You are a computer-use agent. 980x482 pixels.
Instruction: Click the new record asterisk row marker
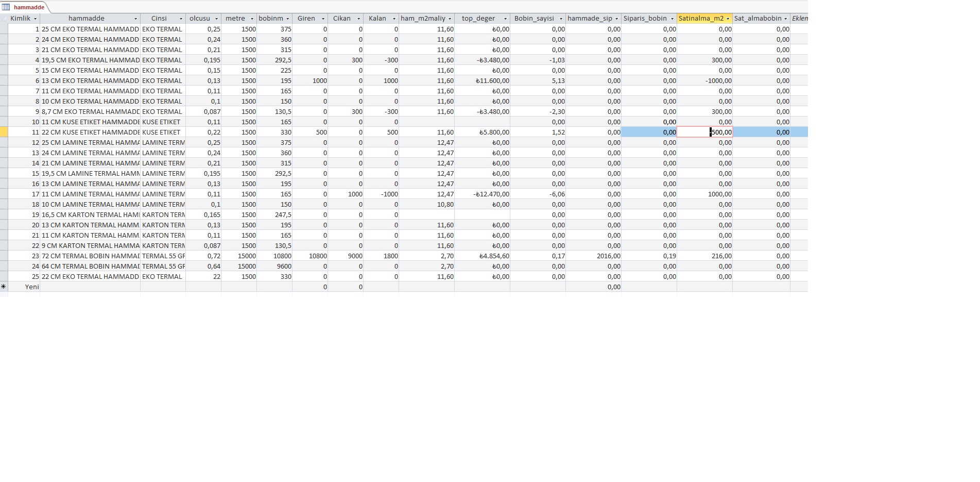4,287
